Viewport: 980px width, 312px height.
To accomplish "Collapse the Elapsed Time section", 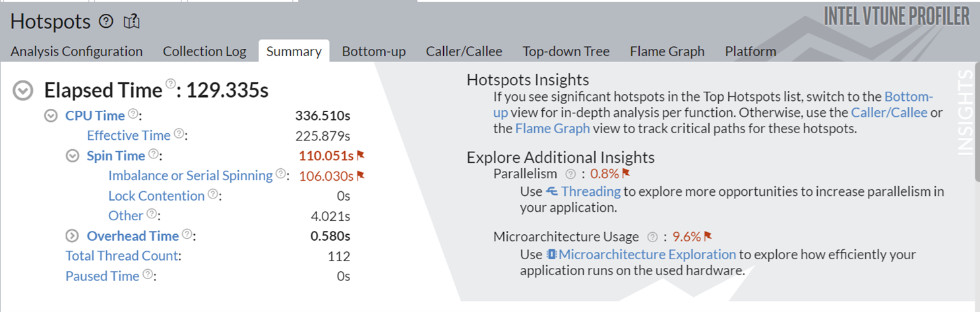I will click(x=23, y=91).
